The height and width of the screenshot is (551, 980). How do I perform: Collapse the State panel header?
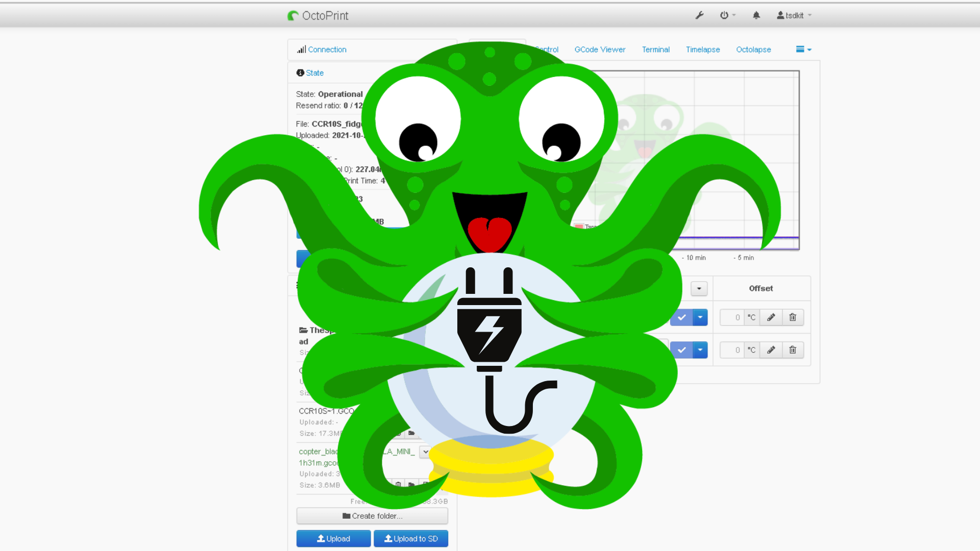[314, 73]
